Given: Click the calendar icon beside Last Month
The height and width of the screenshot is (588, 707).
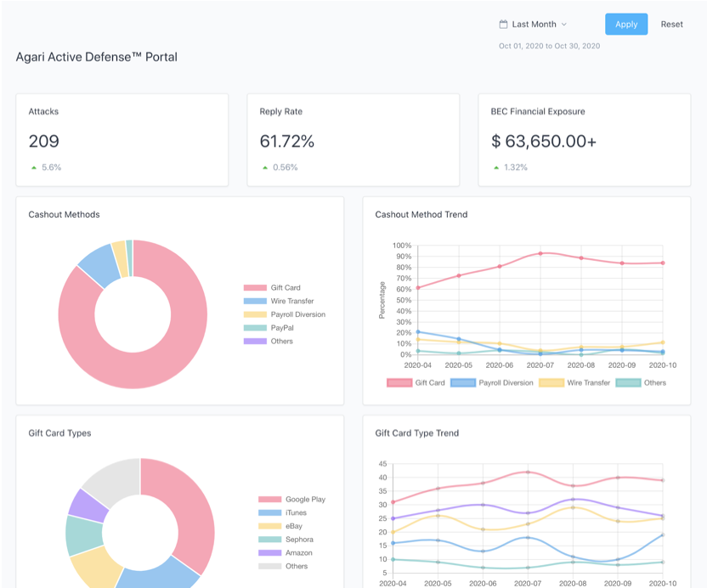Looking at the screenshot, I should click(x=502, y=25).
